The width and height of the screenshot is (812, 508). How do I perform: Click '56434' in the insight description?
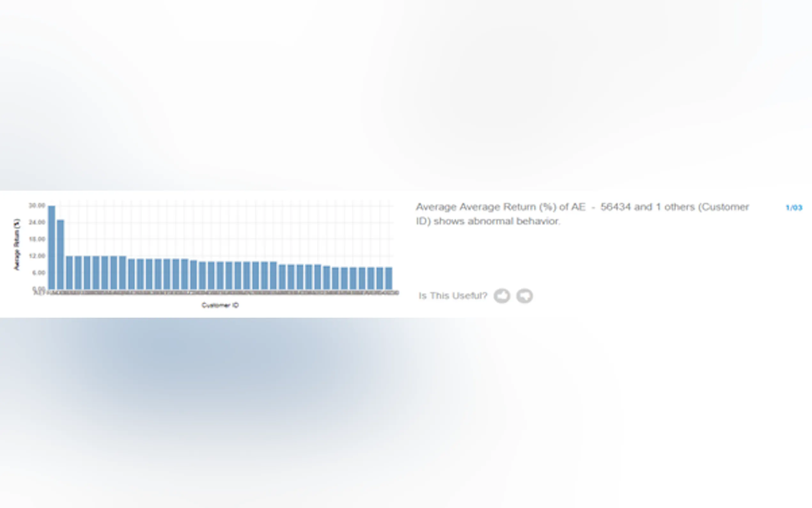615,207
